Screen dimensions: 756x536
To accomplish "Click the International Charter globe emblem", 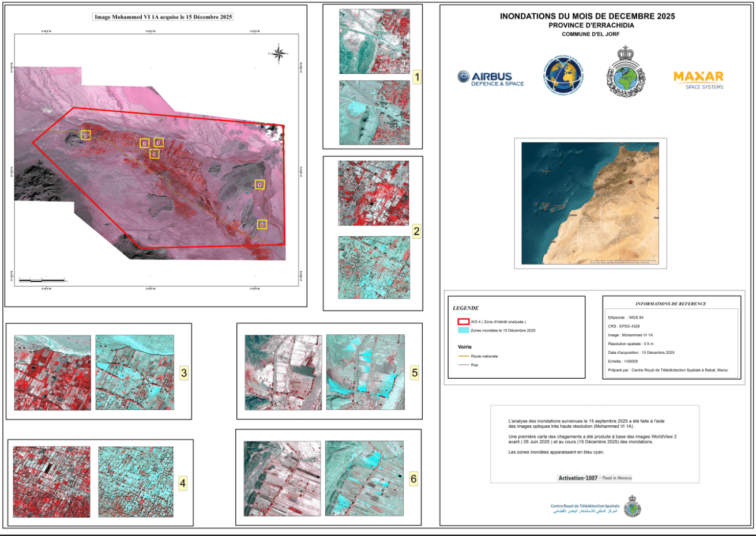I will (564, 77).
